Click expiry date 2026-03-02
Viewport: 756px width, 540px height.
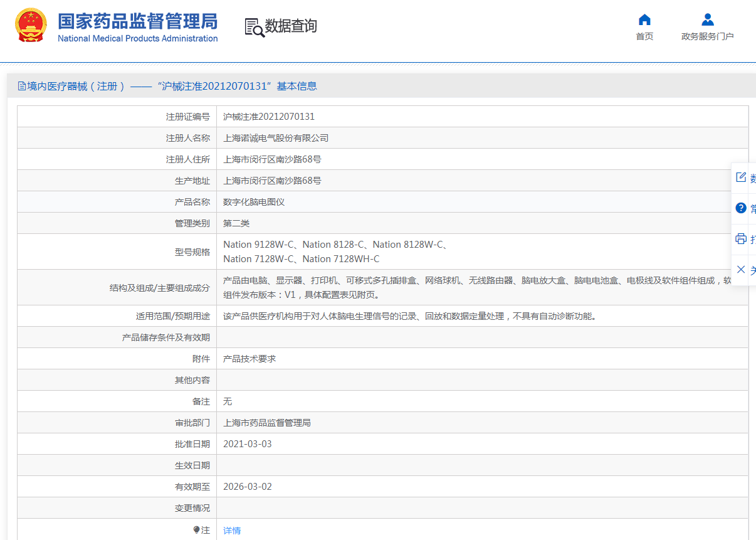[248, 487]
